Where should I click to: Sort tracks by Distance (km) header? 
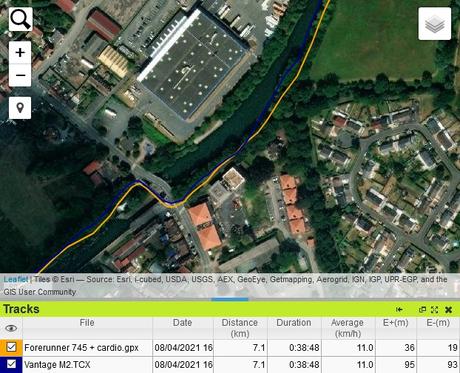[x=240, y=328]
